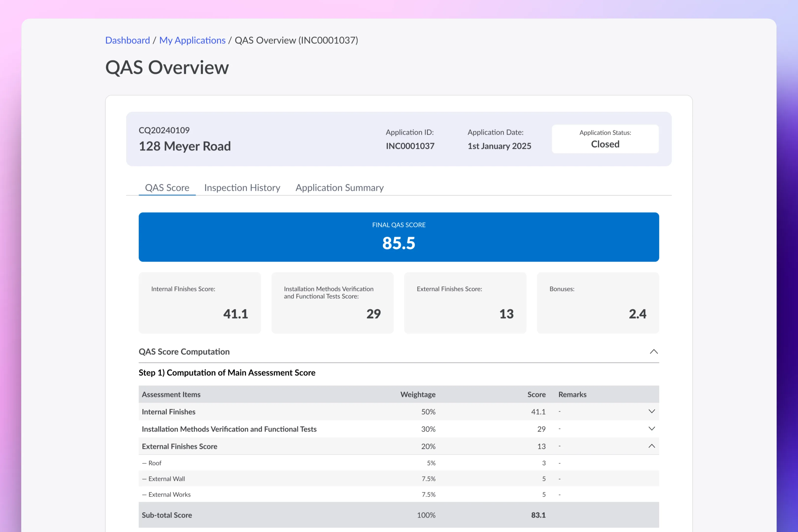Screen dimensions: 798x532
Task: Click the External Finishes Score card value 13
Action: pyautogui.click(x=506, y=314)
